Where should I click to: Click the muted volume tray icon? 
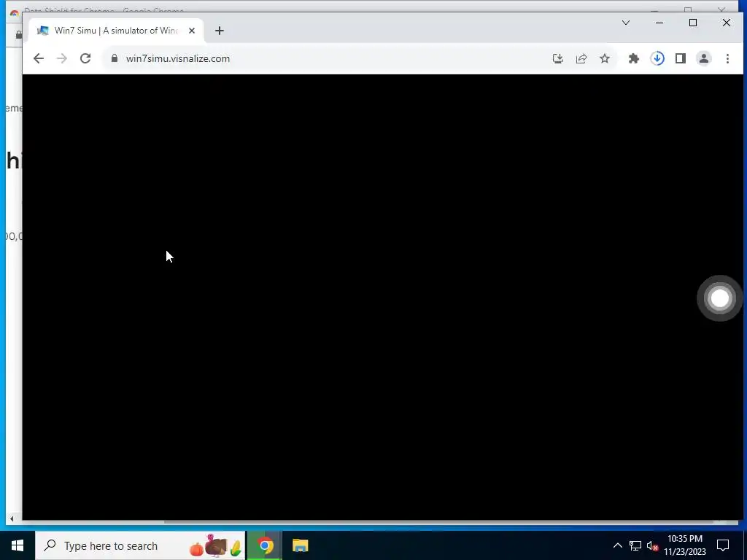click(x=652, y=545)
